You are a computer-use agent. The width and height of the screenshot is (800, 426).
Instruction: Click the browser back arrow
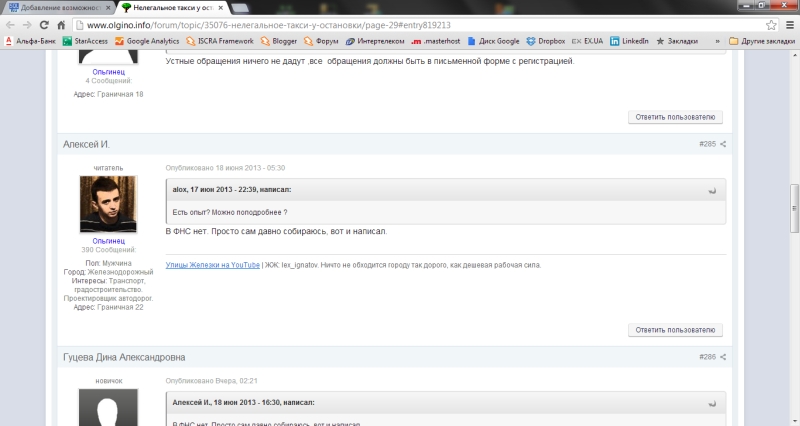pyautogui.click(x=11, y=24)
